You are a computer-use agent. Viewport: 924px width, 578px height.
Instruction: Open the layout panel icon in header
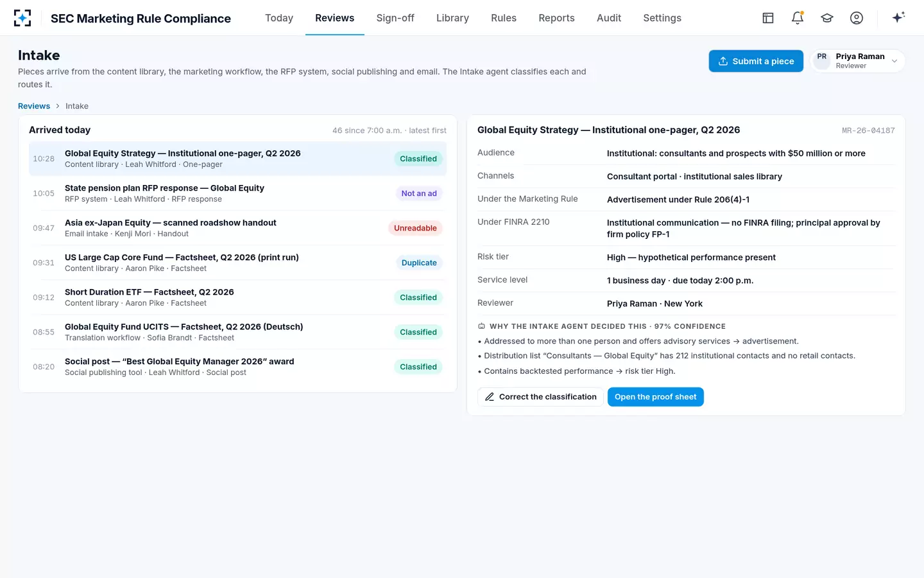pyautogui.click(x=768, y=18)
